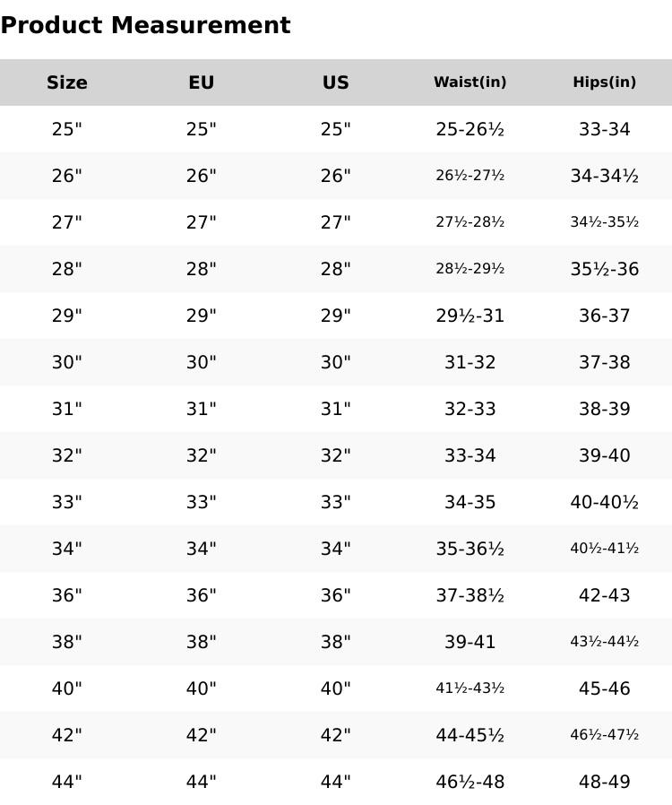
Task: Select the Waist(in) column header
Action: (470, 82)
